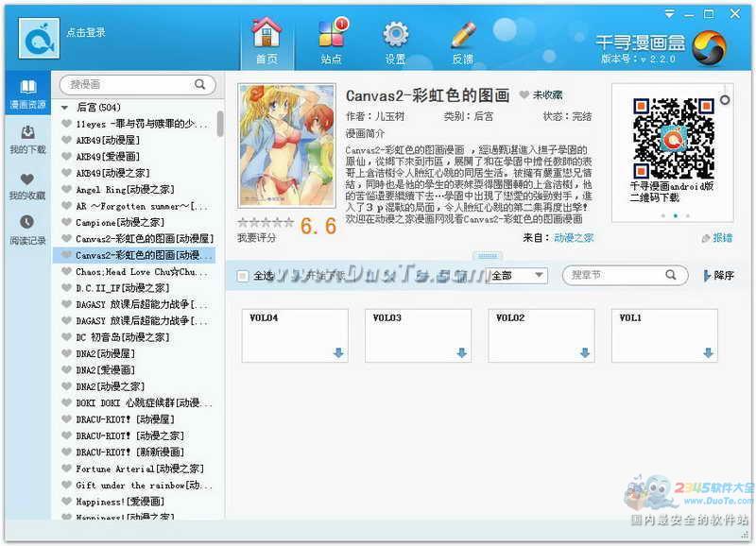Toggle the heart beside Angel Ring[动漫之家]
The height and width of the screenshot is (546, 756).
pos(66,189)
